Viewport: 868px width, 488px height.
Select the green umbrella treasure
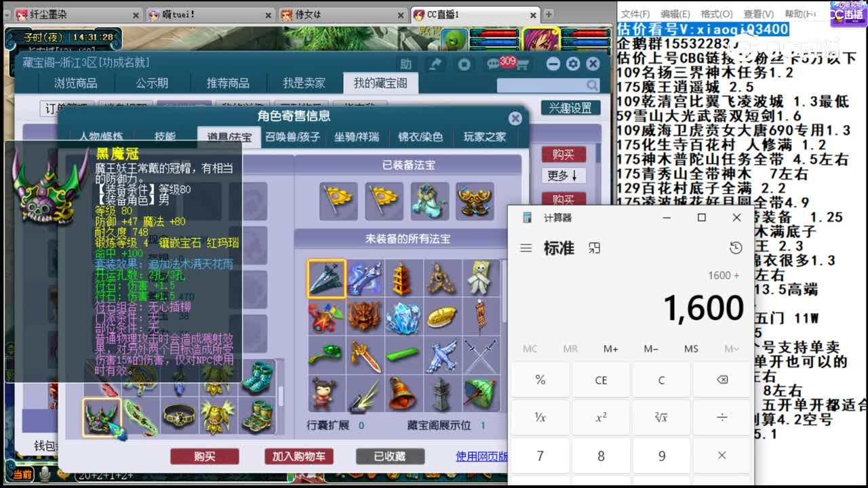pos(480,394)
